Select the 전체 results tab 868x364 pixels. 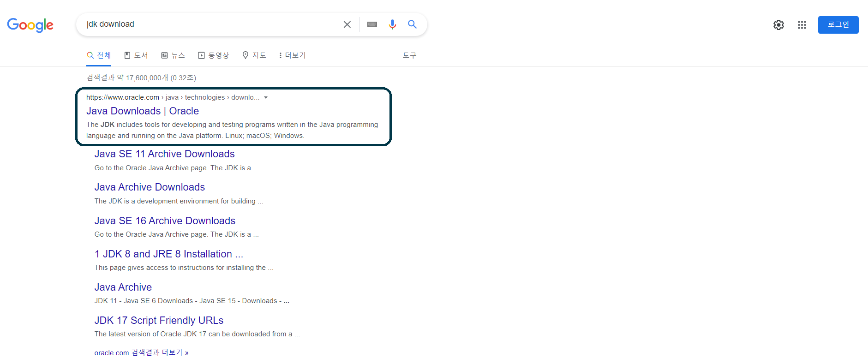pyautogui.click(x=99, y=55)
